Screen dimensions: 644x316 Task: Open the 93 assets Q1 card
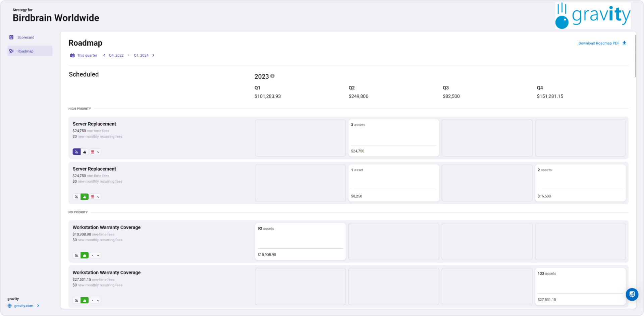pos(300,241)
